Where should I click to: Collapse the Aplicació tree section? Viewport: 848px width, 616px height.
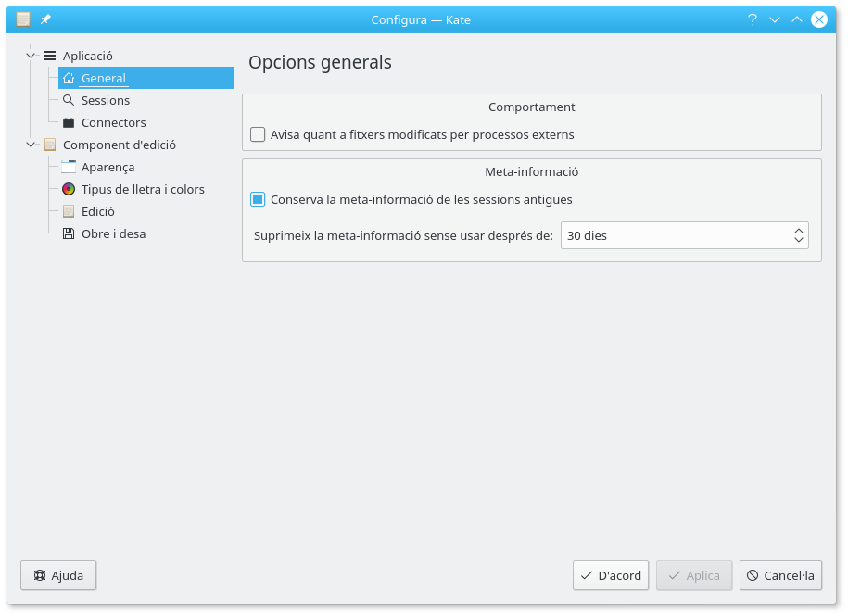31,57
